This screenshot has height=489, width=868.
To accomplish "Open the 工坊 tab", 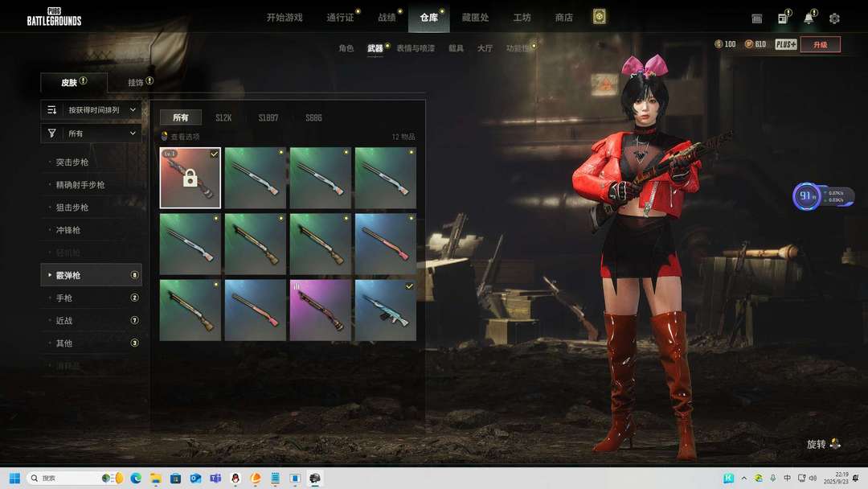I will tap(522, 18).
